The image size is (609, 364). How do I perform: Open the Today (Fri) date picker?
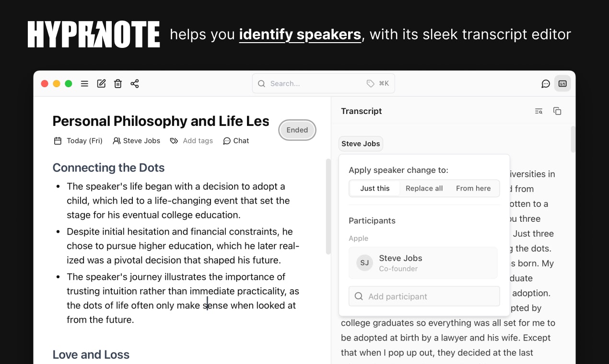click(78, 141)
